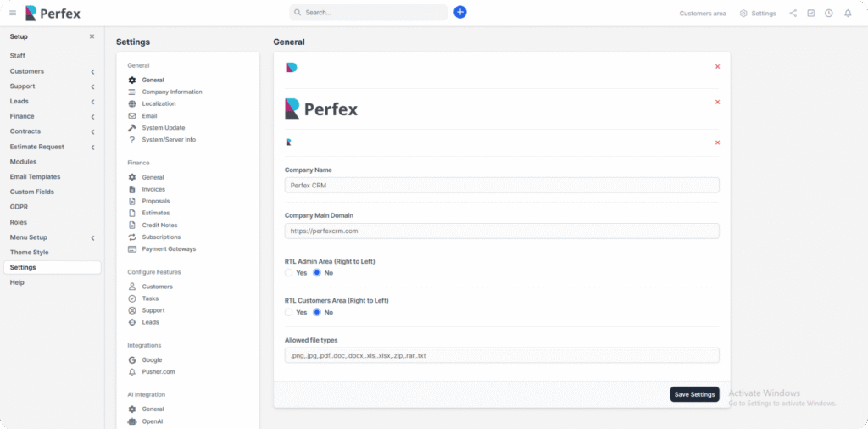Click the Company Main Domain field

pyautogui.click(x=502, y=231)
